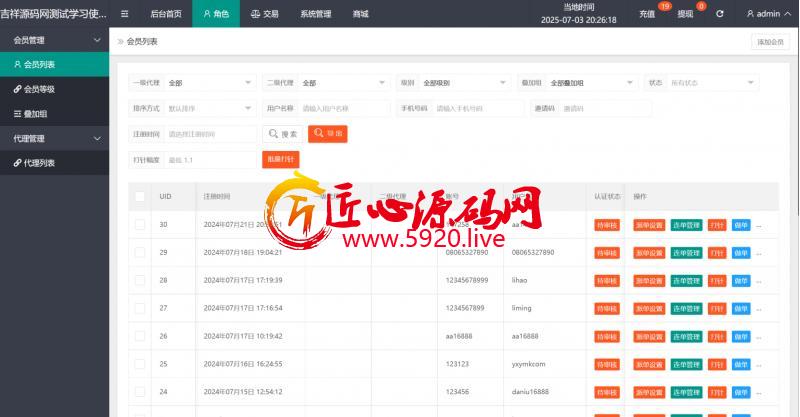
Task: Open 充值 notifications with badge 19
Action: 647,14
